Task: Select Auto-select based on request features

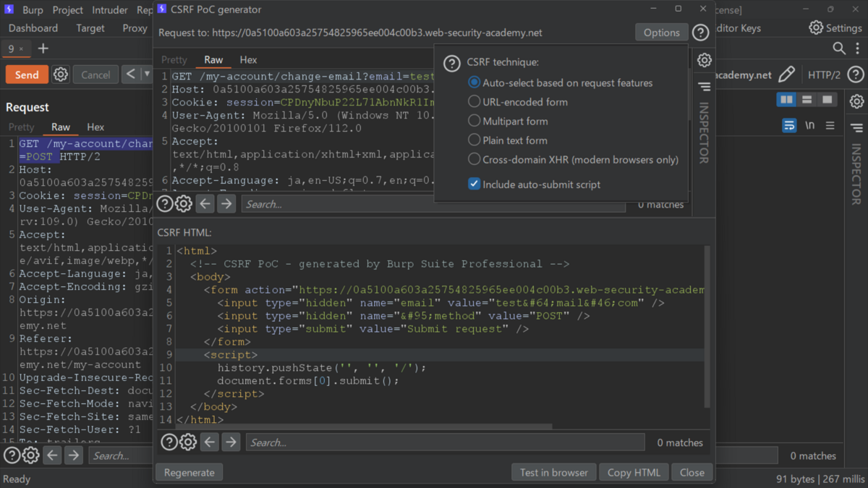Action: click(561, 82)
